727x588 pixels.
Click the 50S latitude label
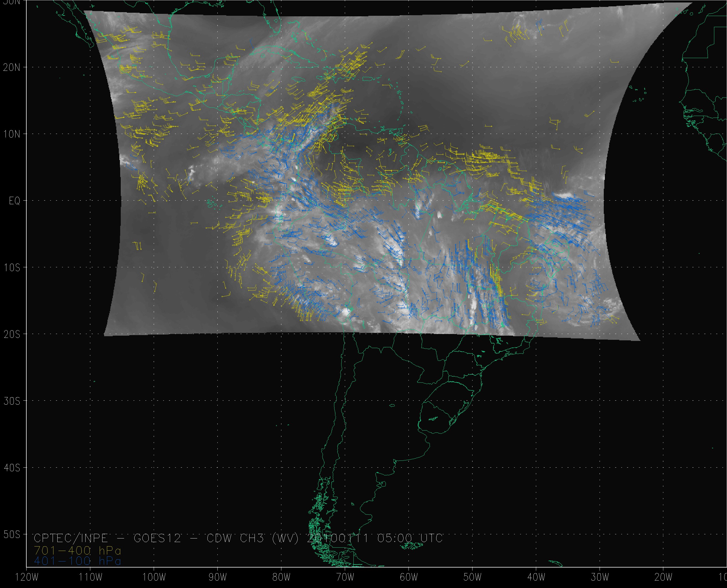pos(12,535)
